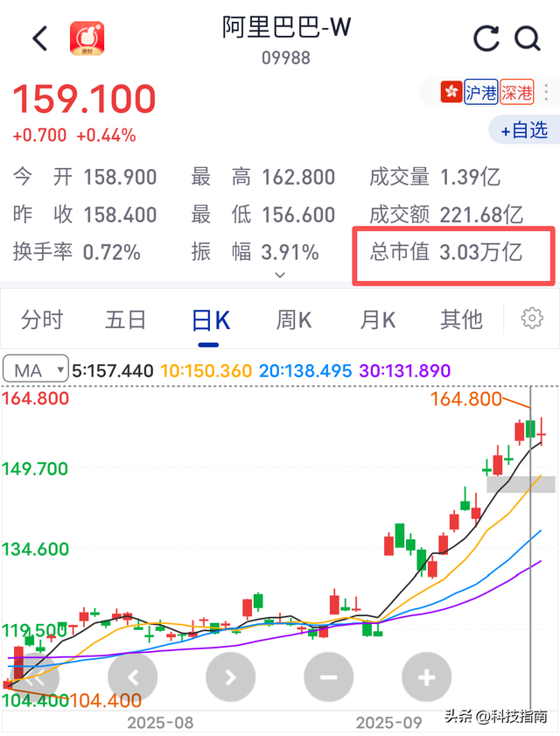Tap the MA20 value 138.495
This screenshot has height=736, width=560.
(x=305, y=371)
